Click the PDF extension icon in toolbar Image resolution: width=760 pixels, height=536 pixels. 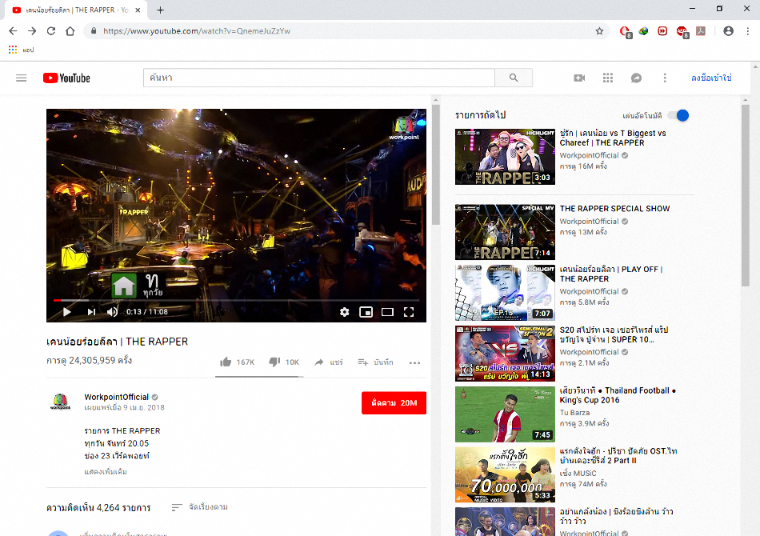coord(700,31)
